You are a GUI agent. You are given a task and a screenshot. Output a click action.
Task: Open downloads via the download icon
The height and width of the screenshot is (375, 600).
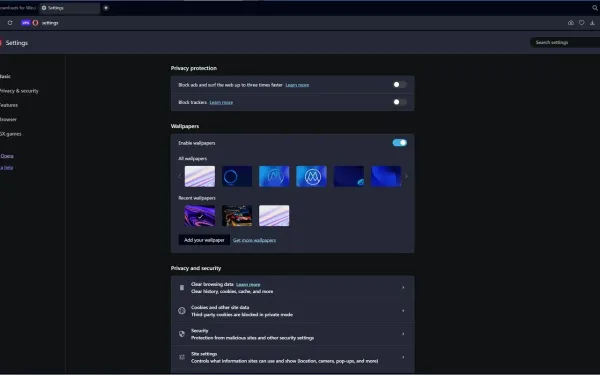(x=592, y=23)
